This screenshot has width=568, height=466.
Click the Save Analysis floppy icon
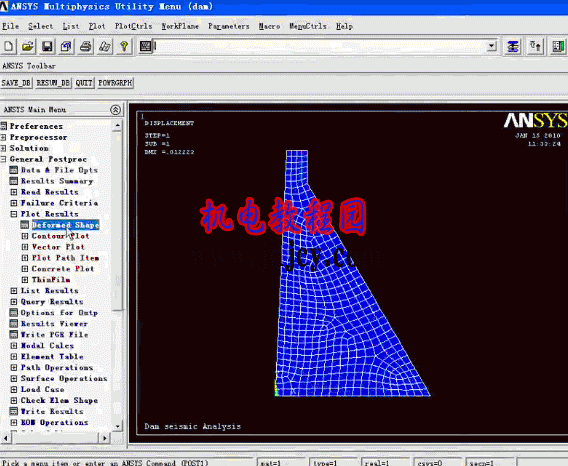pyautogui.click(x=47, y=47)
